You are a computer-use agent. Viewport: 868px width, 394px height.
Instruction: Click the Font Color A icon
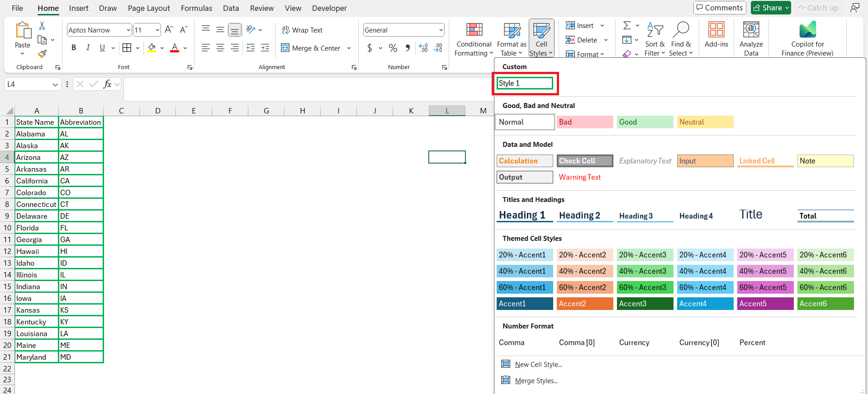coord(175,47)
